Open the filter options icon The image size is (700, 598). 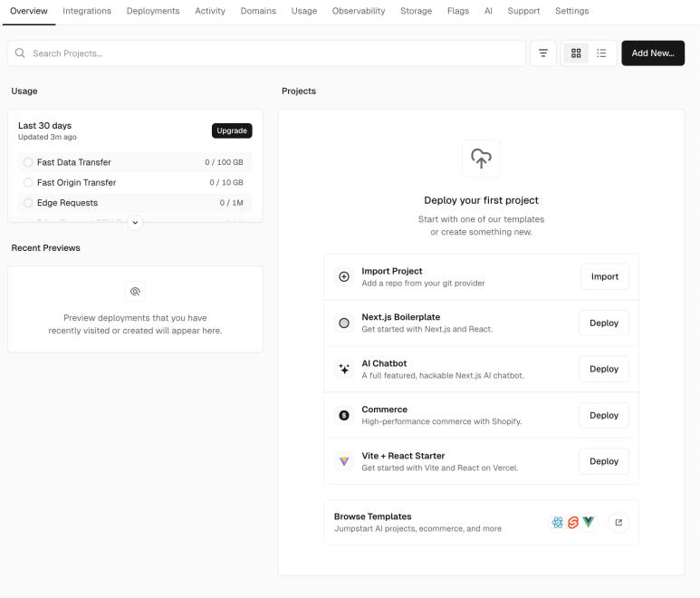coord(542,53)
